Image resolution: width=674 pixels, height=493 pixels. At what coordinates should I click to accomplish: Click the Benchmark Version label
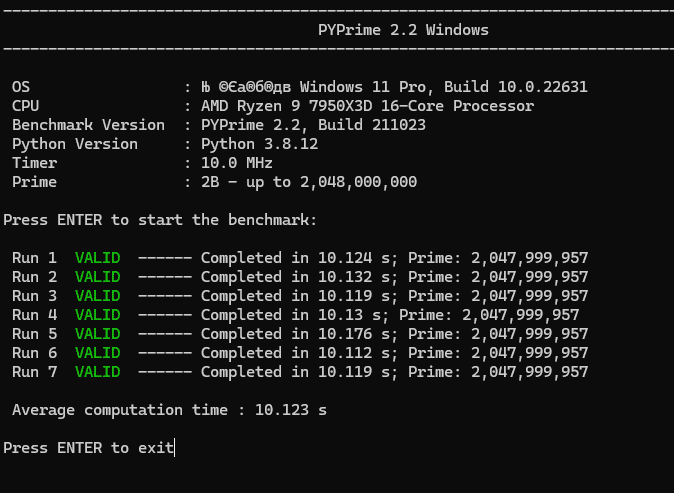coord(88,125)
